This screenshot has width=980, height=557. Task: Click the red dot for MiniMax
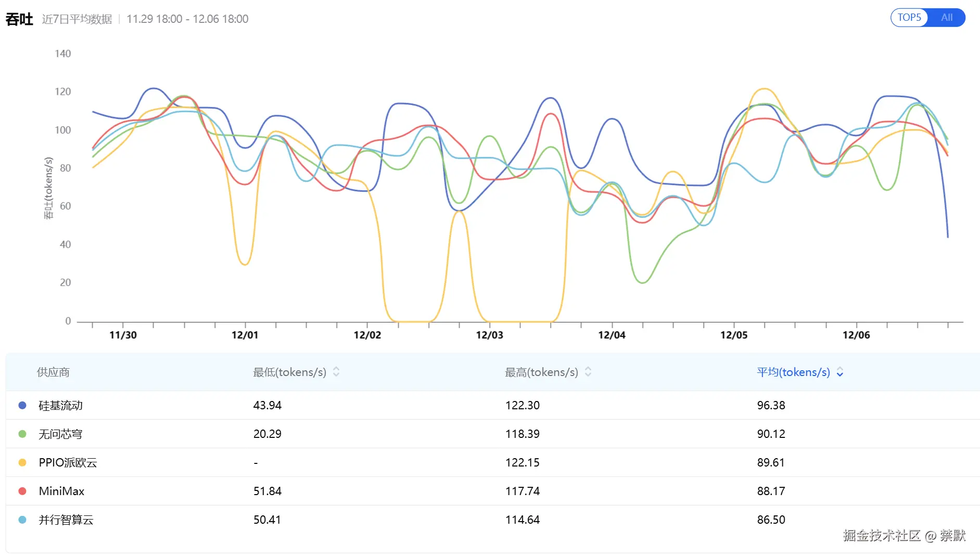tap(22, 491)
